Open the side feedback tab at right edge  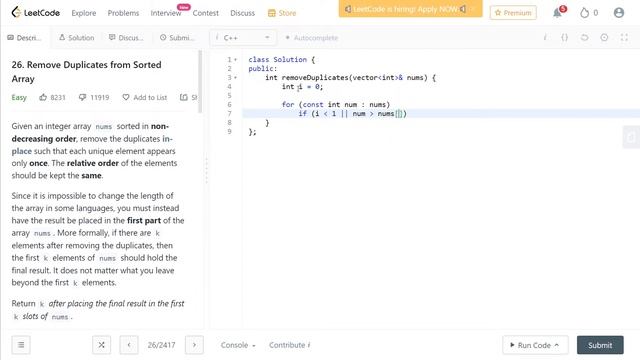tap(631, 137)
